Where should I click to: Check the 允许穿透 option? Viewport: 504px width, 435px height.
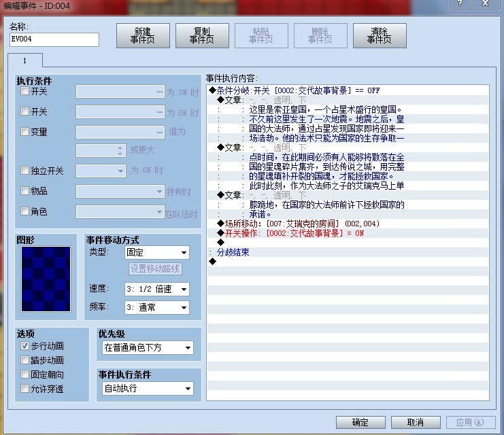click(24, 389)
